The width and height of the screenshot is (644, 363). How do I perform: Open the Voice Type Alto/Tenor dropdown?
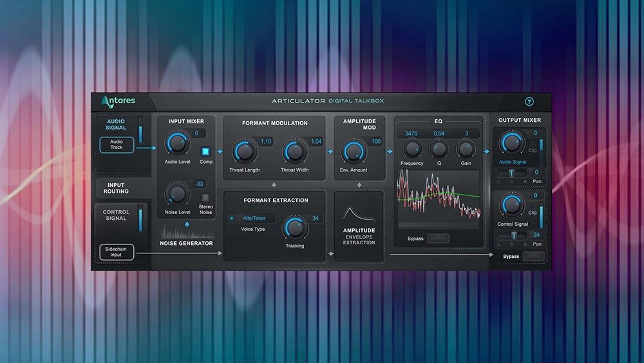[x=252, y=219]
